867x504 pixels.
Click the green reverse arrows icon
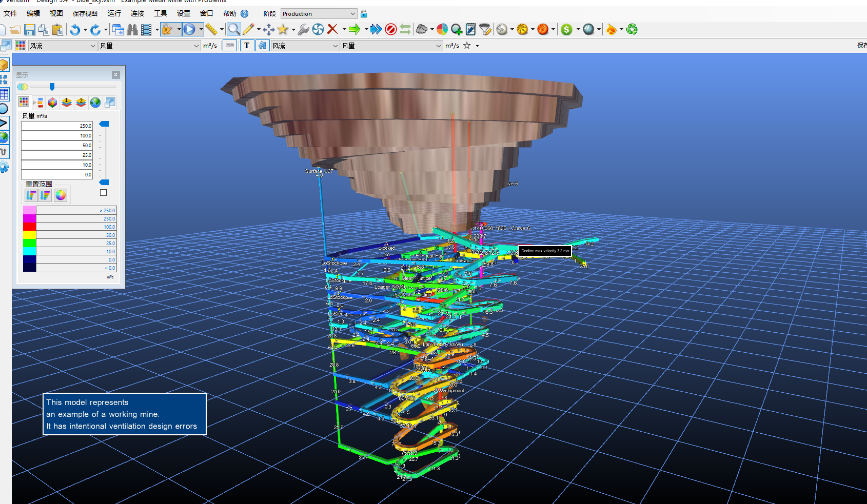coord(405,30)
